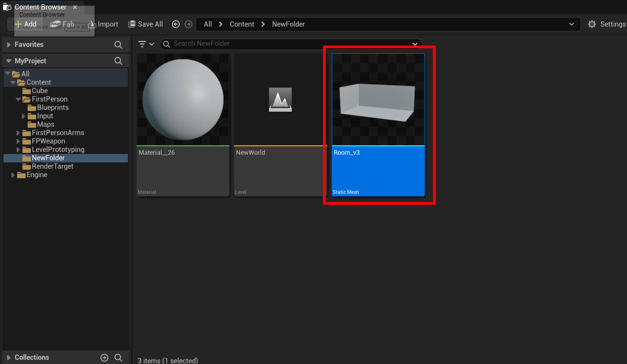This screenshot has height=364, width=627.
Task: Open the Fab marketplace button
Action: click(62, 24)
